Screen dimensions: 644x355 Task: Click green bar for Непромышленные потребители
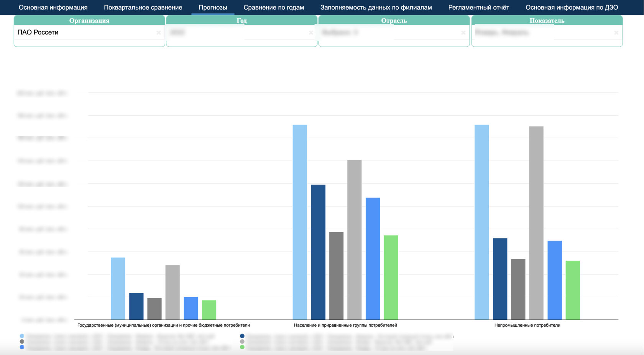point(573,290)
